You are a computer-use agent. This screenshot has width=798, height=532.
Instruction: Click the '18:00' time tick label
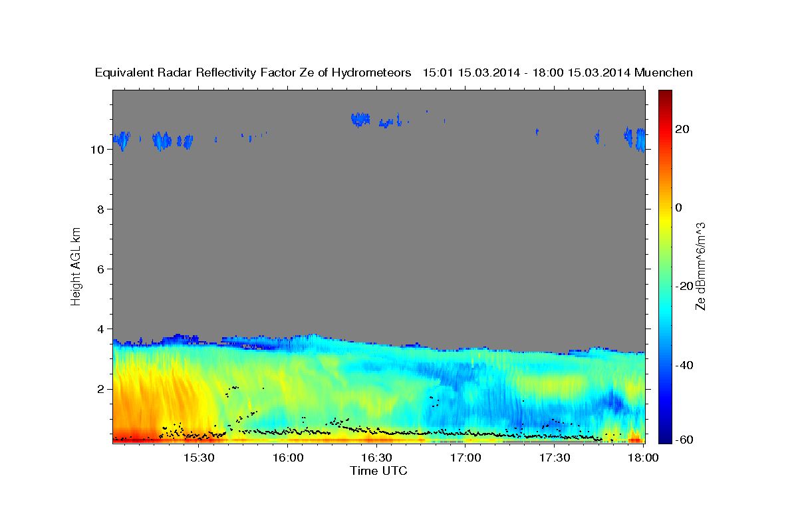point(643,458)
